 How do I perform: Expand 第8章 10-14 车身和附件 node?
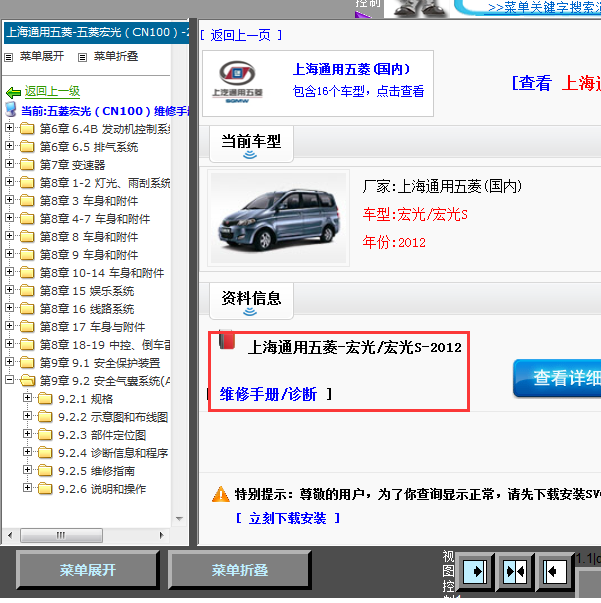(10, 272)
